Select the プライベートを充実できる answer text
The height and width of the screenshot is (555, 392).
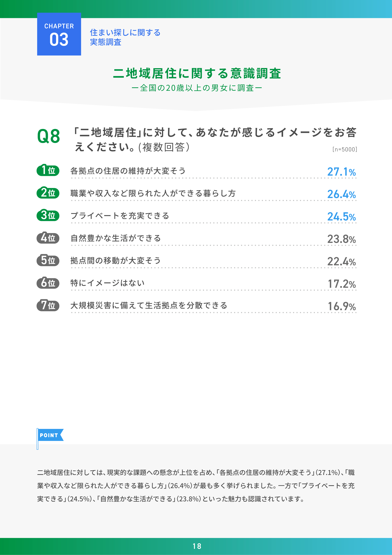120,216
